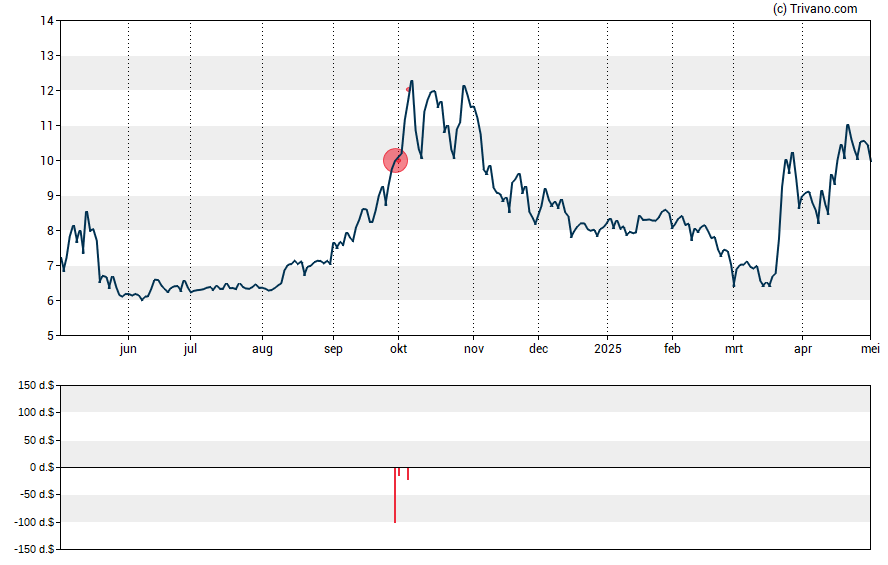The height and width of the screenshot is (565, 888).
Task: Click the '8' price axis label
Action: (50, 230)
